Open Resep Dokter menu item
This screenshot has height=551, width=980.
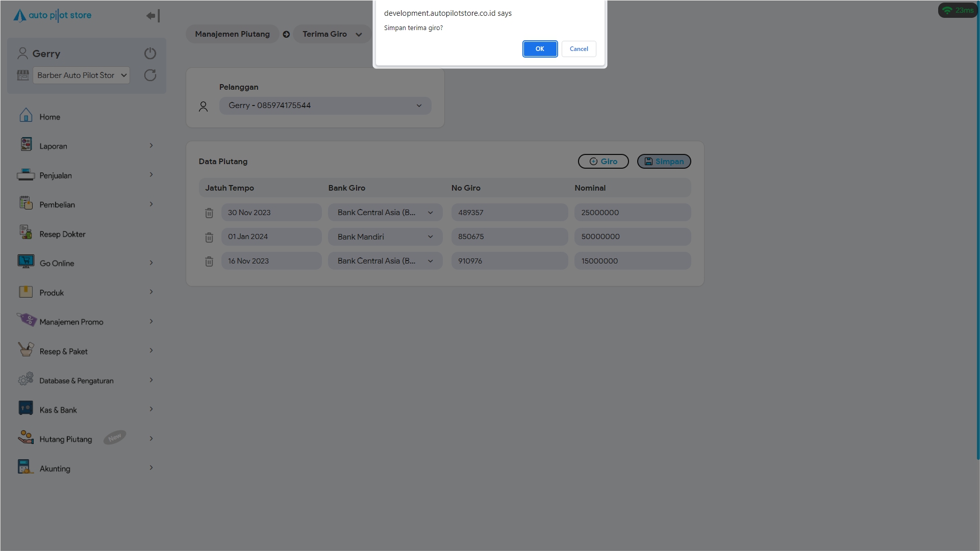(62, 234)
